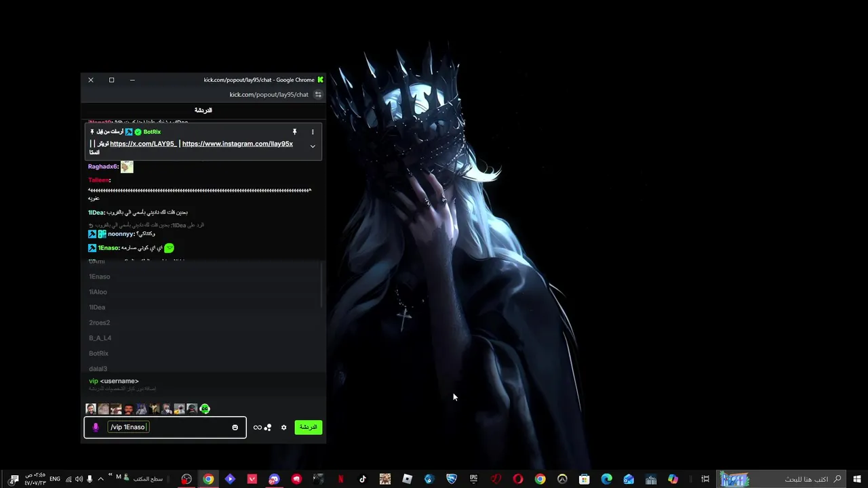The image size is (868, 488).
Task: Click the Windows taskbar search box
Action: tap(783, 479)
